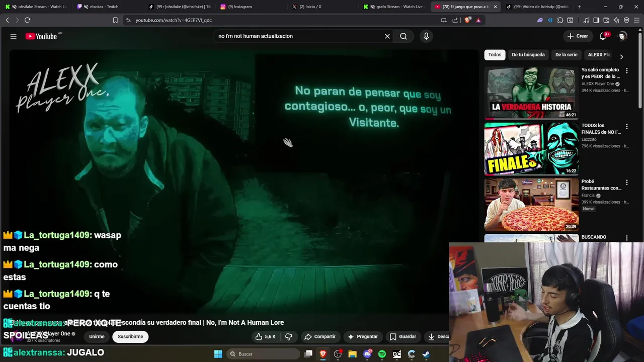Image resolution: width=644 pixels, height=362 pixels.
Task: Switch to the (2) Inicio / X tab
Action: pos(322,7)
